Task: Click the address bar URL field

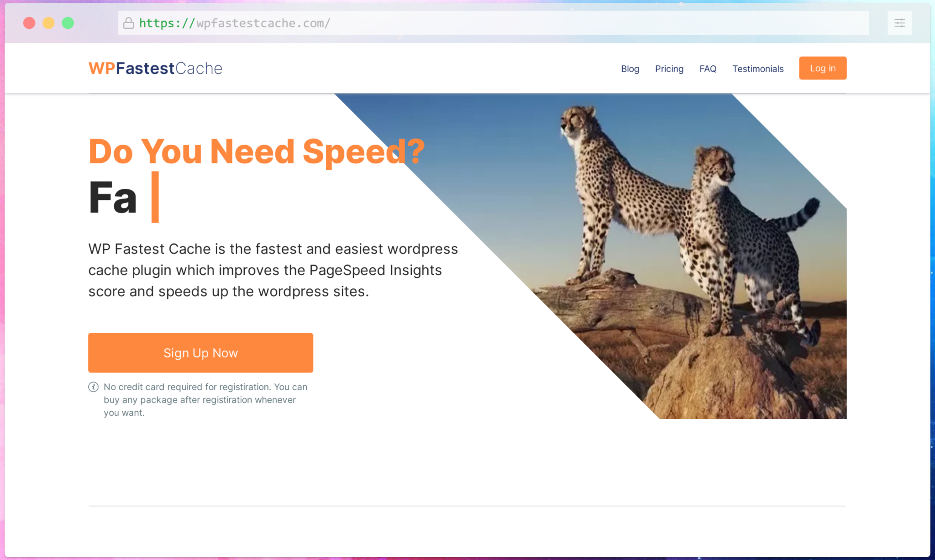Action: [493, 23]
